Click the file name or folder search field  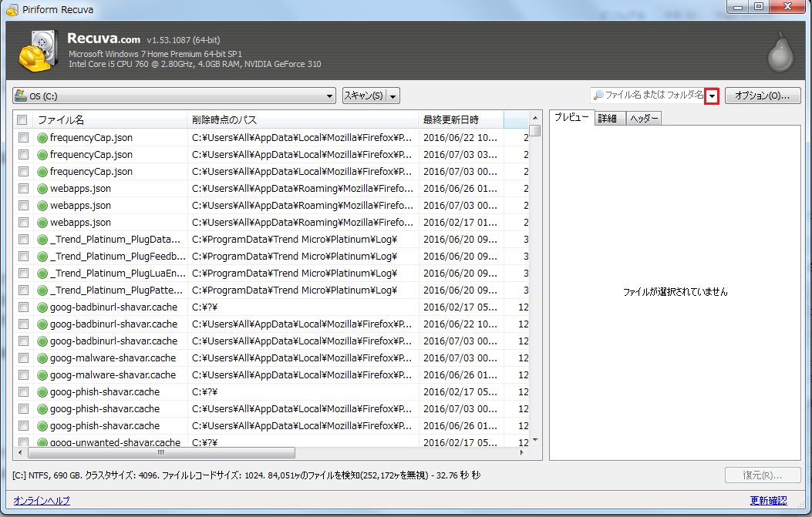point(647,96)
